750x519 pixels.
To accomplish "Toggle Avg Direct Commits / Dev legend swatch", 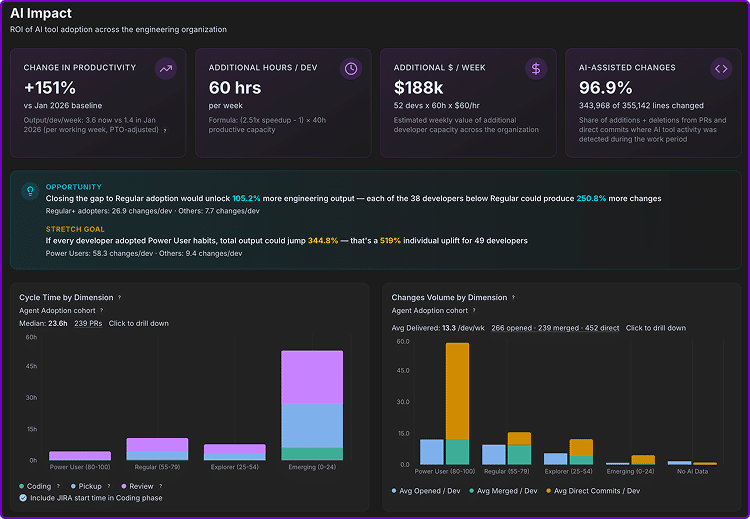I will coord(549,491).
